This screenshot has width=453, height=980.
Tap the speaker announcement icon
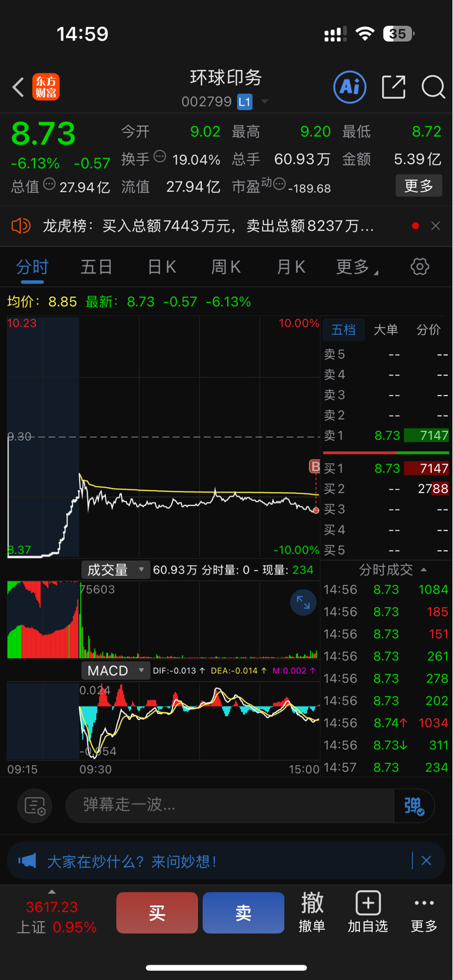pos(21,226)
